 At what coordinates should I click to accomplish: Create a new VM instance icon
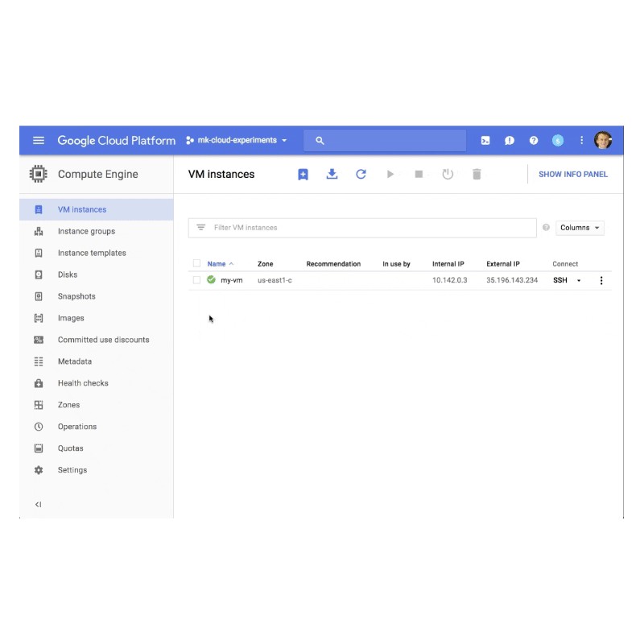(x=303, y=174)
